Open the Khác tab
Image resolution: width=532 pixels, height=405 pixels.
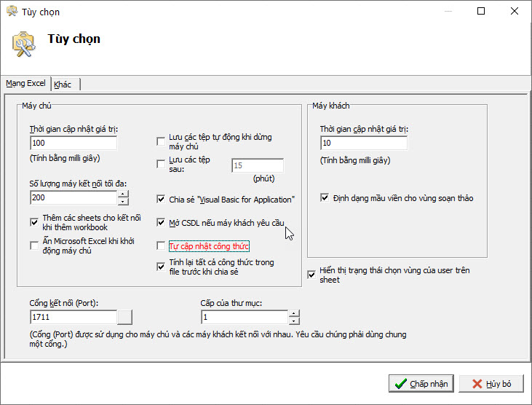(x=63, y=84)
